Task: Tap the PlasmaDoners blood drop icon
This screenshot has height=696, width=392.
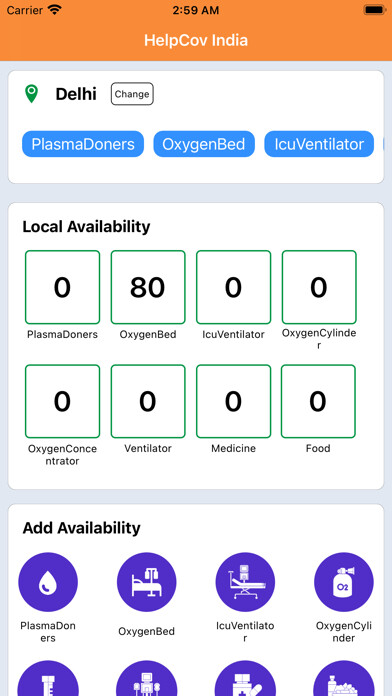Action: pos(48,582)
